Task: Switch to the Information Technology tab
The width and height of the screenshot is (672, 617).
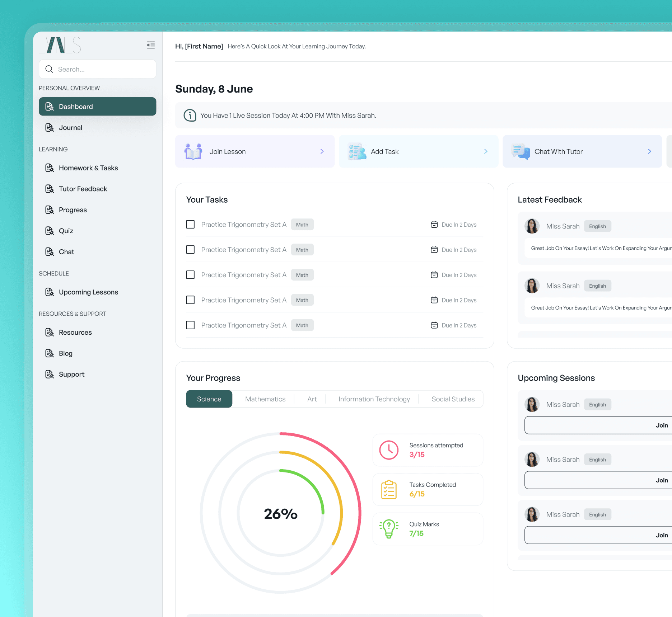Action: (x=374, y=399)
